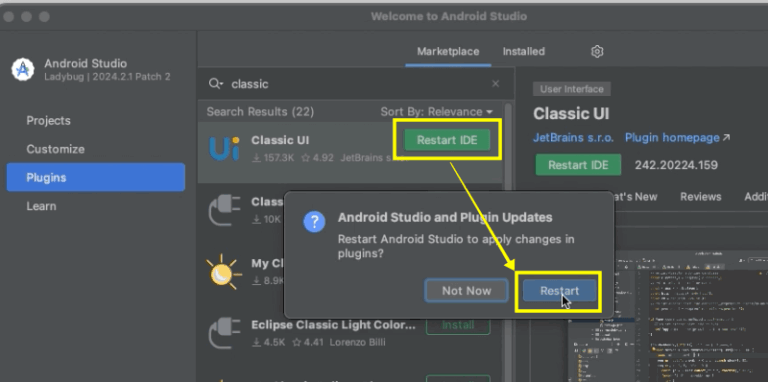
Task: Switch to the Installed tab
Action: pos(524,51)
